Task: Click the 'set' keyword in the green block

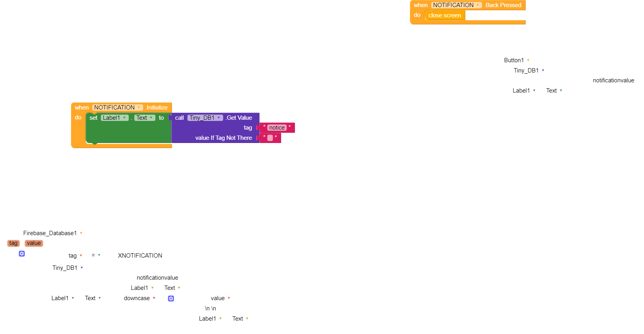Action: tap(93, 118)
